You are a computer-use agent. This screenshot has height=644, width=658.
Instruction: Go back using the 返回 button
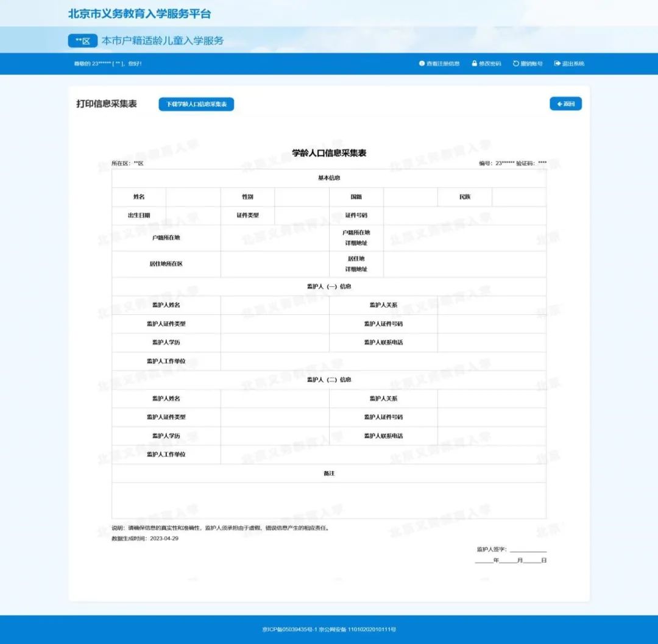[565, 104]
